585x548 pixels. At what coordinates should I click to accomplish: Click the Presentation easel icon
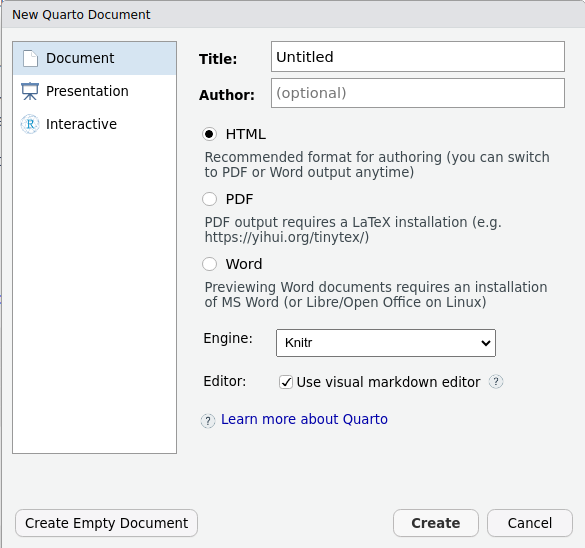pos(30,91)
